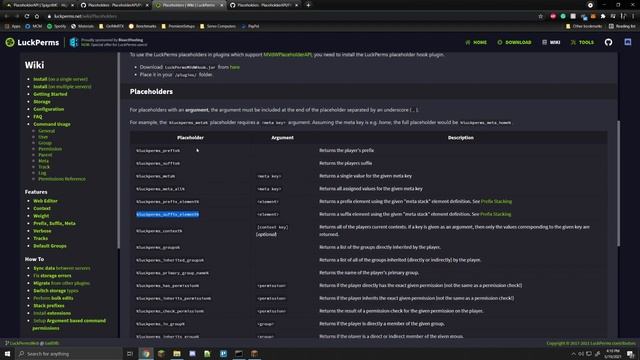The height and width of the screenshot is (360, 640).
Task: Open Stack prefixes sidebar link
Action: point(49,306)
